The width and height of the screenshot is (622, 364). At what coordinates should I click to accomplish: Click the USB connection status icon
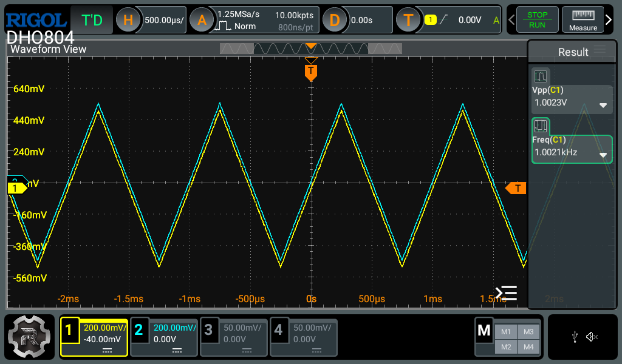coord(575,337)
